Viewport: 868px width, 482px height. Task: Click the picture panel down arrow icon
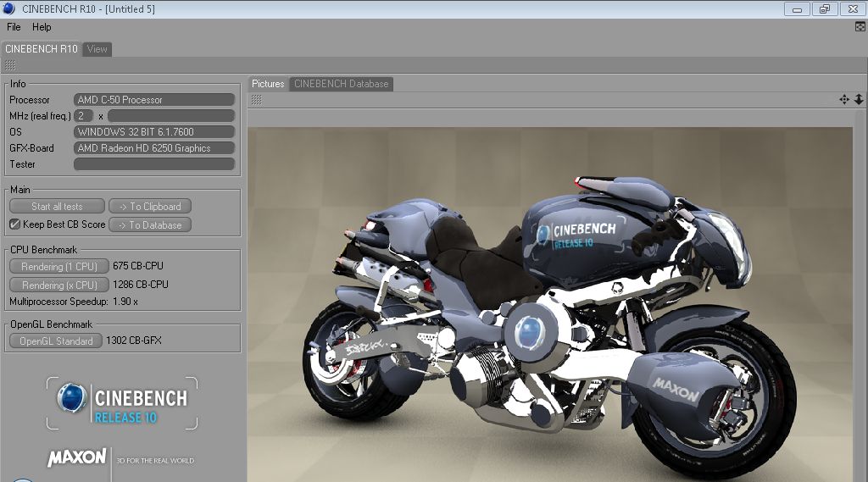tap(859, 100)
